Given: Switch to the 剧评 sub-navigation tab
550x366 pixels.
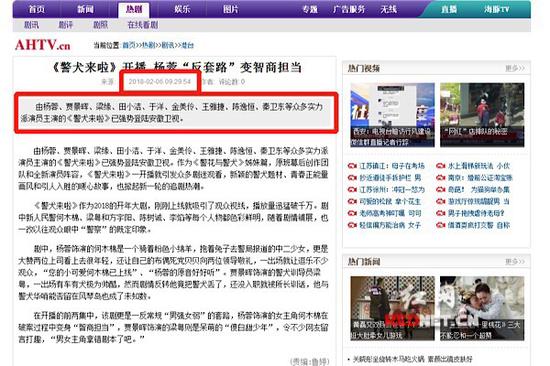Looking at the screenshot, I should pyautogui.click(x=66, y=25).
